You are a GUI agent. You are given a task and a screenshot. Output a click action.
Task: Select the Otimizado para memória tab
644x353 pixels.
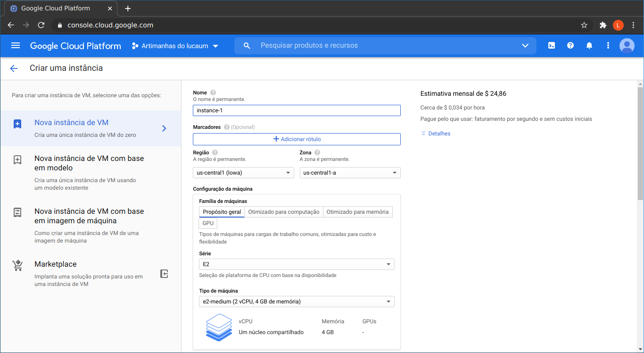[x=358, y=212]
